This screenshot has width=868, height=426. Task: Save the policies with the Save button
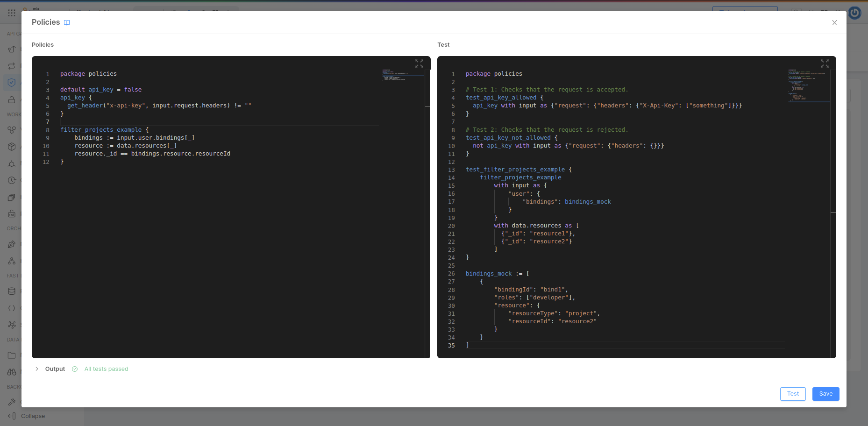coord(825,394)
